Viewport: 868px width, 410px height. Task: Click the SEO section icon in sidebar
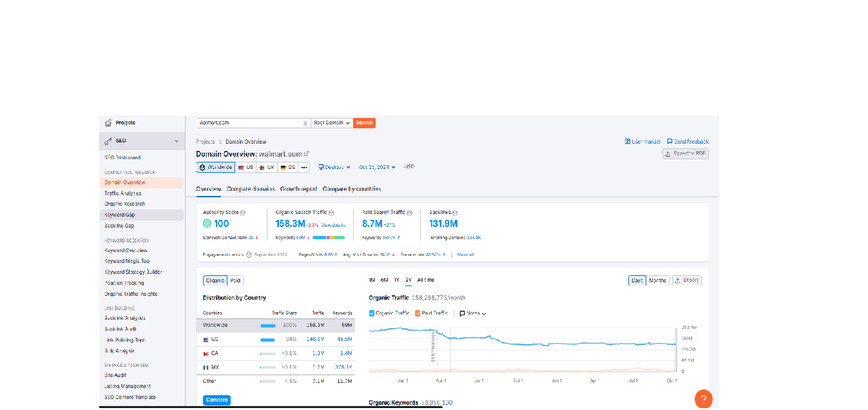click(x=108, y=141)
